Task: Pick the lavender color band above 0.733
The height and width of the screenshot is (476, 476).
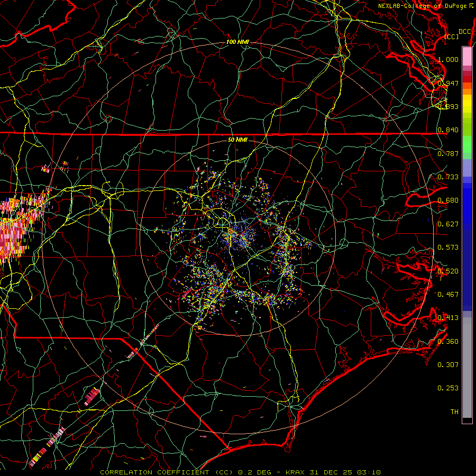Action: point(467,168)
